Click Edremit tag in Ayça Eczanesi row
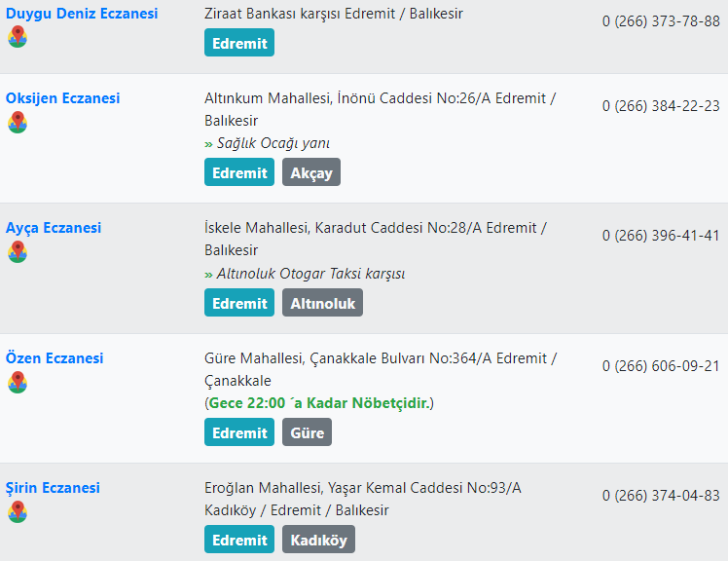The image size is (728, 561). [x=239, y=303]
